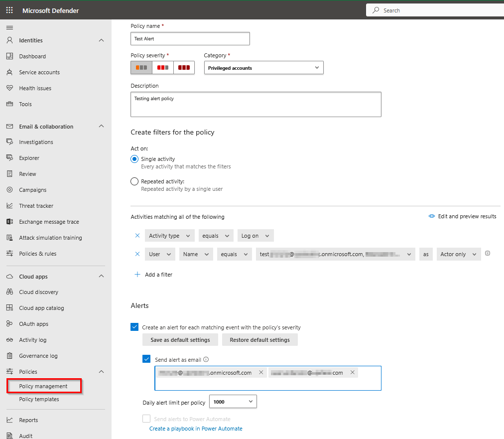Click the Audit icon in sidebar
Viewport: 504px width, 439px height.
pos(9,436)
